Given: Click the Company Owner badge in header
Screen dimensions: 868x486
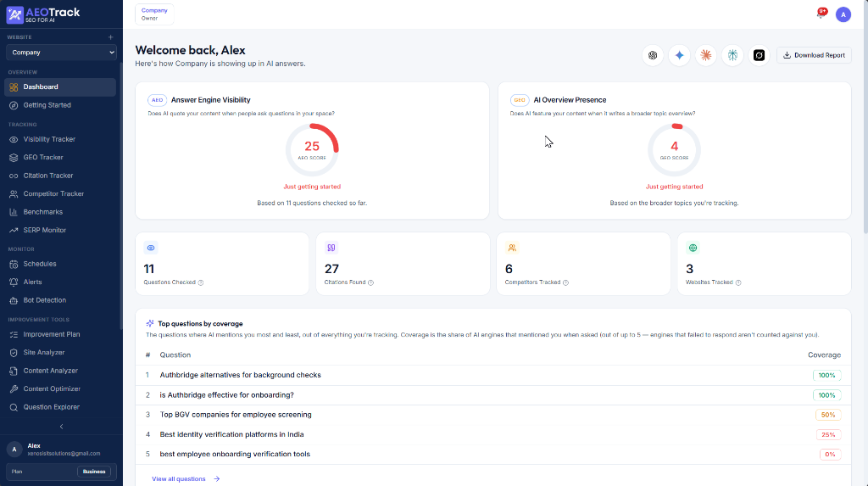Looking at the screenshot, I should tap(154, 14).
